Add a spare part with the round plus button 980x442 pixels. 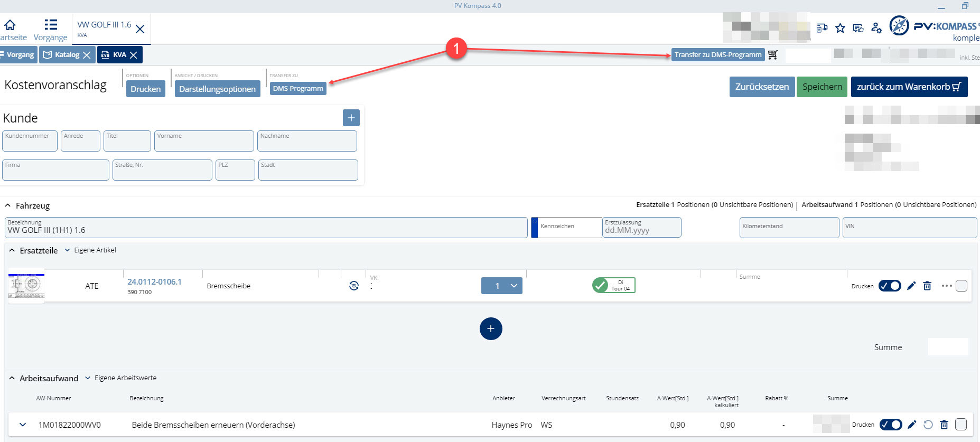coord(491,328)
